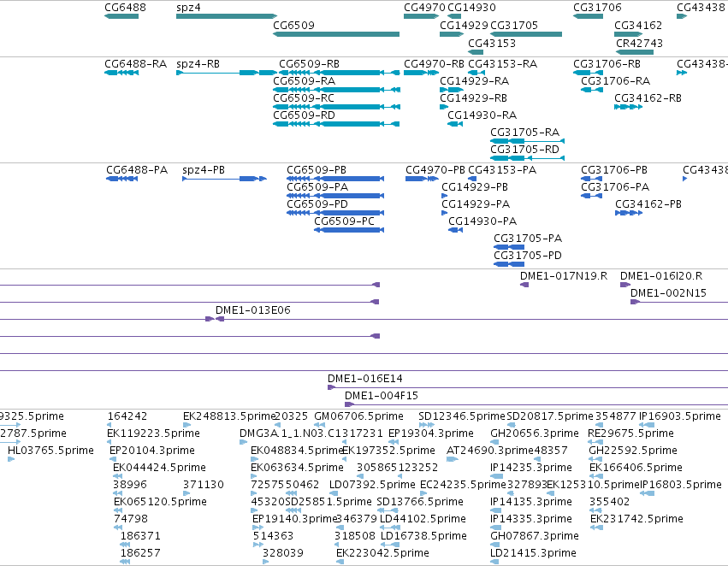Image resolution: width=728 pixels, height=566 pixels.
Task: Select the CG14930-PA protein feature
Action: (455, 230)
